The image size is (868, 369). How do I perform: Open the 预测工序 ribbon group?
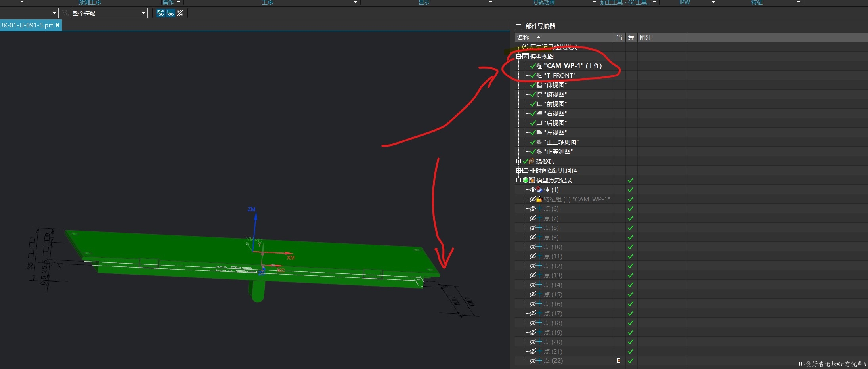(x=90, y=2)
